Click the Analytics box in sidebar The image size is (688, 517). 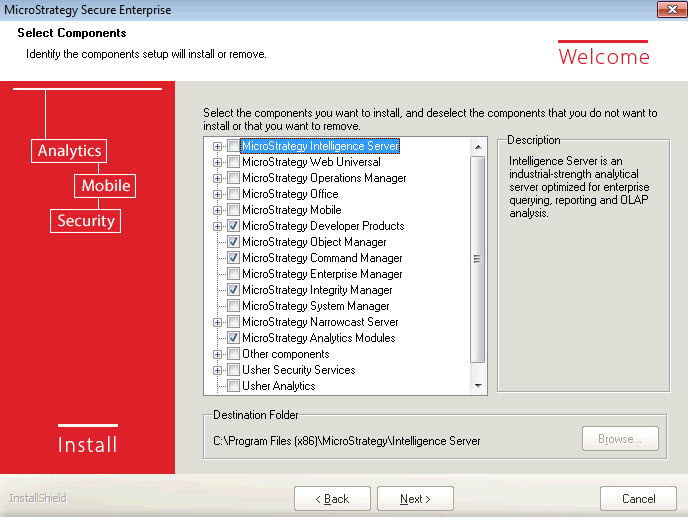(69, 151)
